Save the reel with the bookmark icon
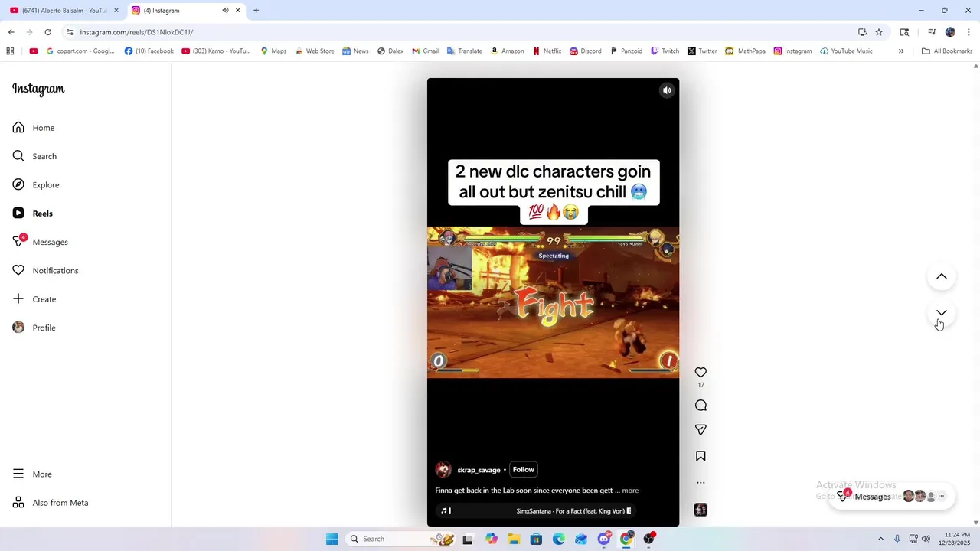 pyautogui.click(x=701, y=456)
